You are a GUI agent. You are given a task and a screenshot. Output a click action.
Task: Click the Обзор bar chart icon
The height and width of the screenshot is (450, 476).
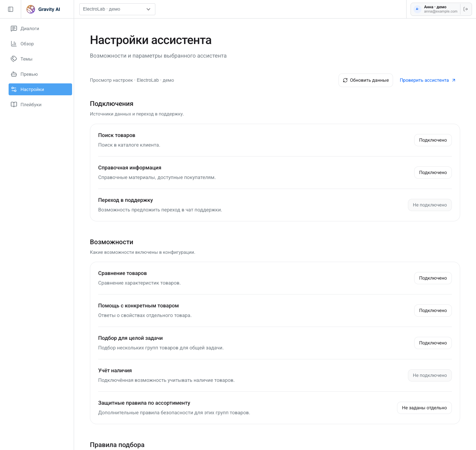[14, 44]
